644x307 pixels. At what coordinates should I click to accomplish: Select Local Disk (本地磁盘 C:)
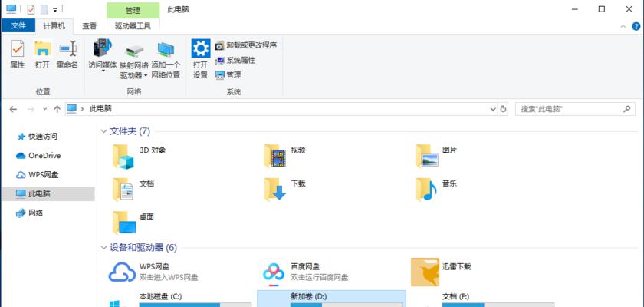[179, 299]
